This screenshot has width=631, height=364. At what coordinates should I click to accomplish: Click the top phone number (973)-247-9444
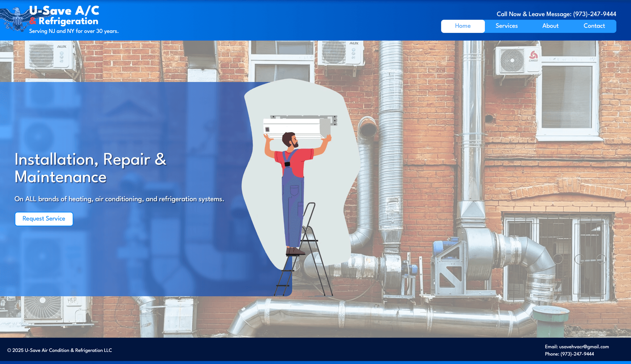pyautogui.click(x=595, y=14)
